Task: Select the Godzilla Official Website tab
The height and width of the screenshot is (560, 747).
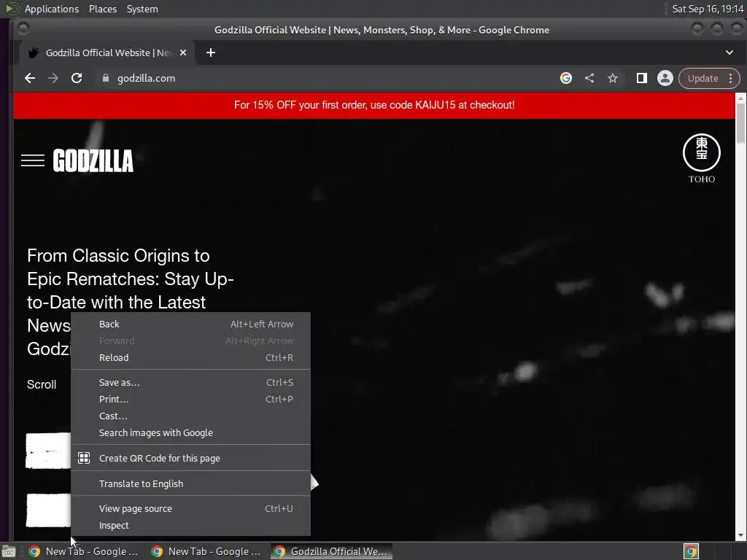Action: pyautogui.click(x=107, y=52)
